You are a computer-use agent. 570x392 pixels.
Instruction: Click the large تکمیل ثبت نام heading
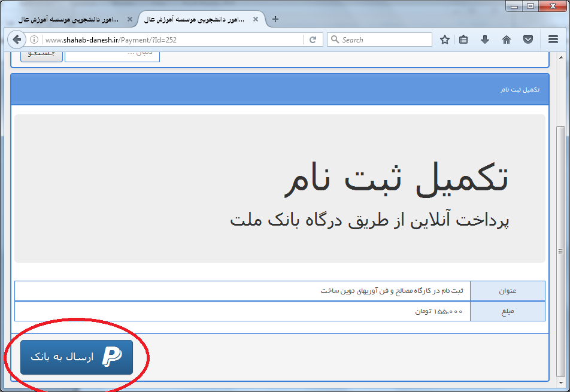(396, 179)
